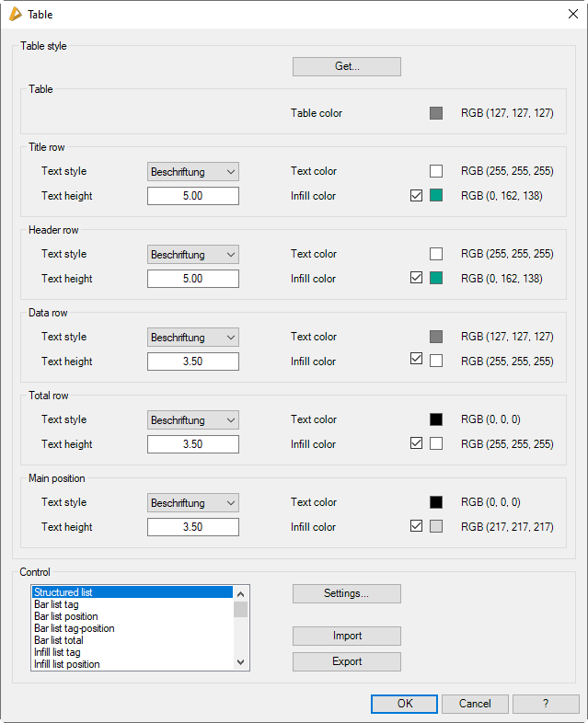Viewport: 588px width, 723px height.
Task: Disable Title row Infill color checkbox
Action: 417,196
